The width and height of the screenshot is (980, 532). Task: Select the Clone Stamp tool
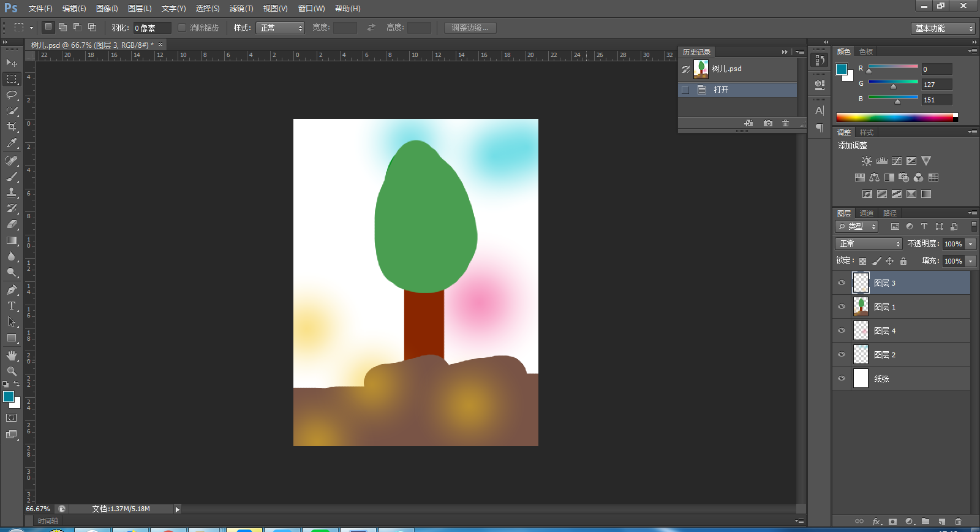coord(12,192)
